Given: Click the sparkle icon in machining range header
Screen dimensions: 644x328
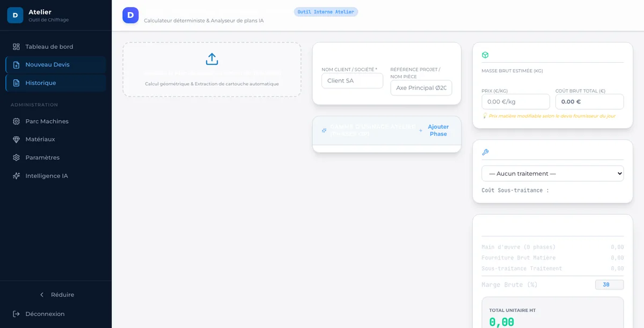Looking at the screenshot, I should [x=324, y=130].
